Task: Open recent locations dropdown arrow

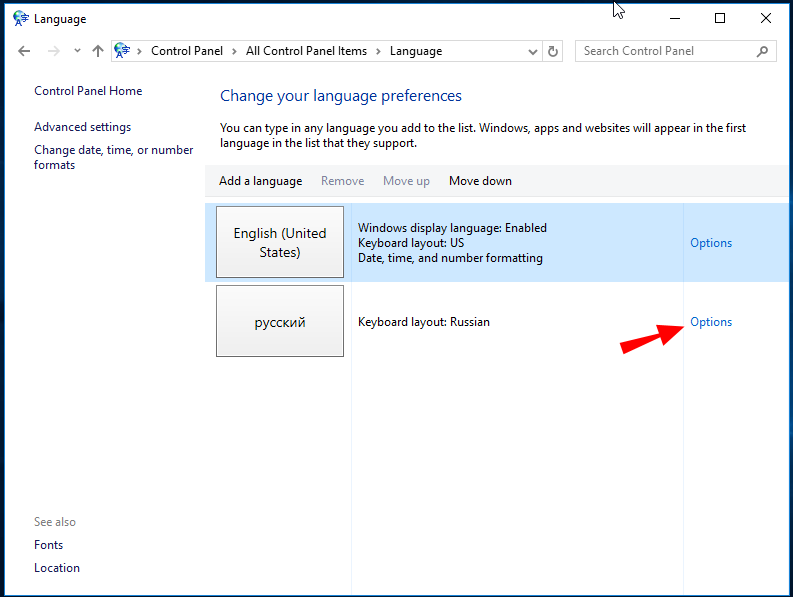Action: (x=77, y=51)
